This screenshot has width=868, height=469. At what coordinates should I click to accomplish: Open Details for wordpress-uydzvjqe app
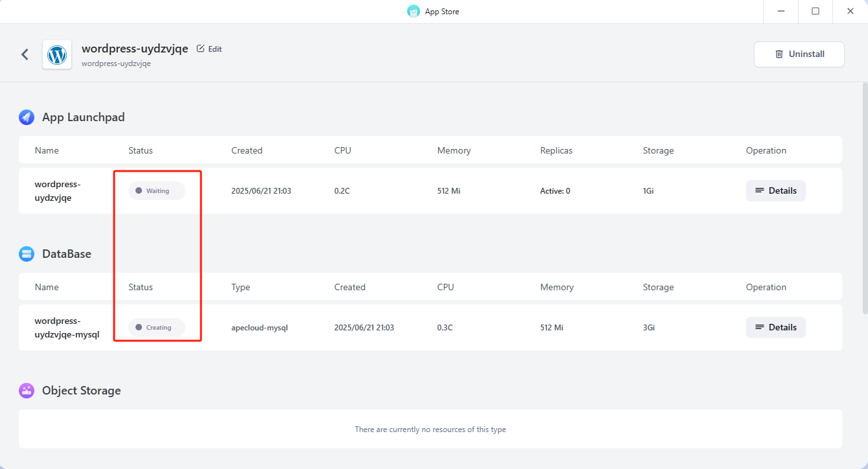(775, 191)
